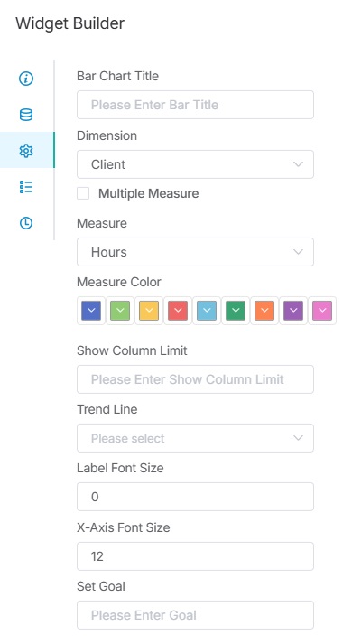Enable the Multiple Measure checkbox
The image size is (352, 644).
tap(83, 193)
